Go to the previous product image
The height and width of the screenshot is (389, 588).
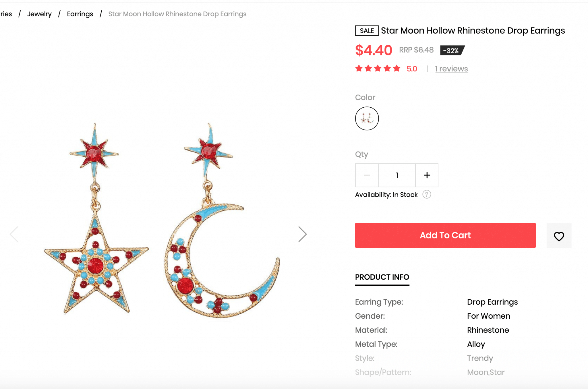(14, 234)
